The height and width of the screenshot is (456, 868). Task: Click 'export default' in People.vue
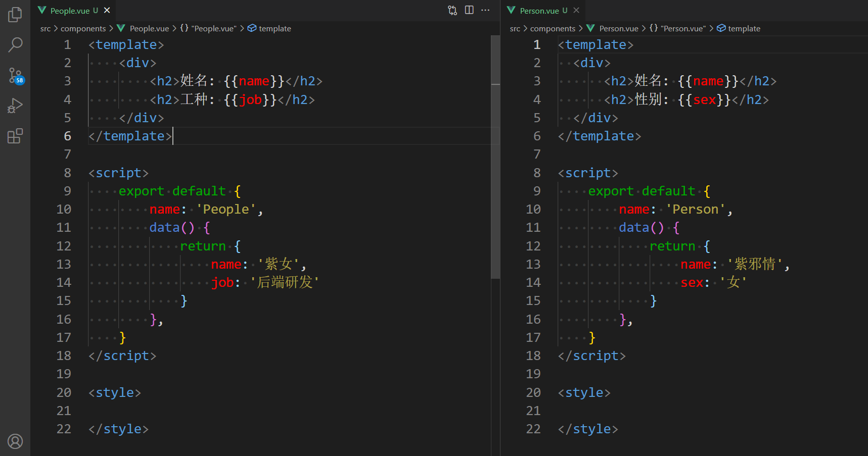[x=172, y=191]
